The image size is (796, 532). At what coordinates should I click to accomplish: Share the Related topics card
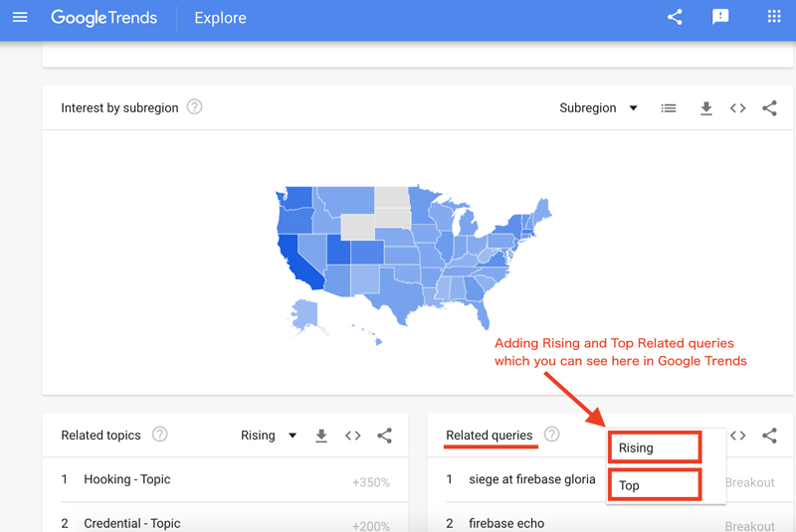[385, 436]
